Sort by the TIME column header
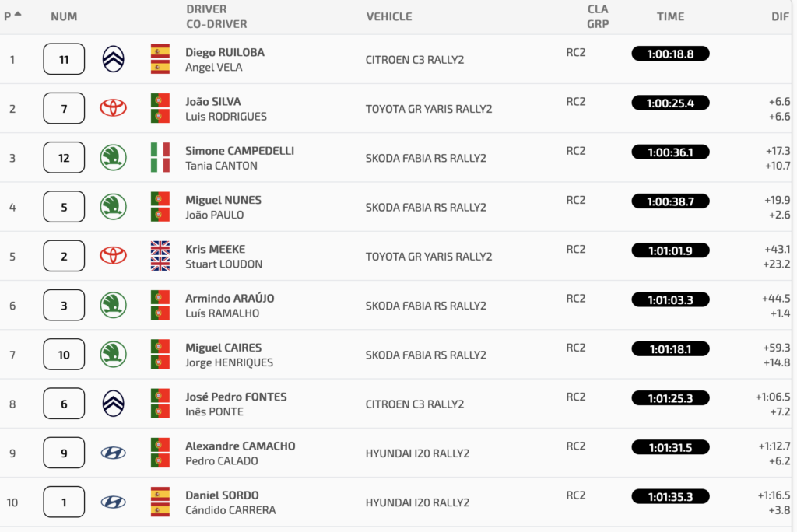The width and height of the screenshot is (797, 532). 670,16
